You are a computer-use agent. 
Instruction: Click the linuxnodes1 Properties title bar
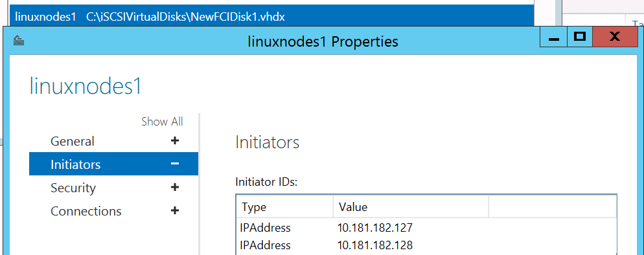[323, 41]
